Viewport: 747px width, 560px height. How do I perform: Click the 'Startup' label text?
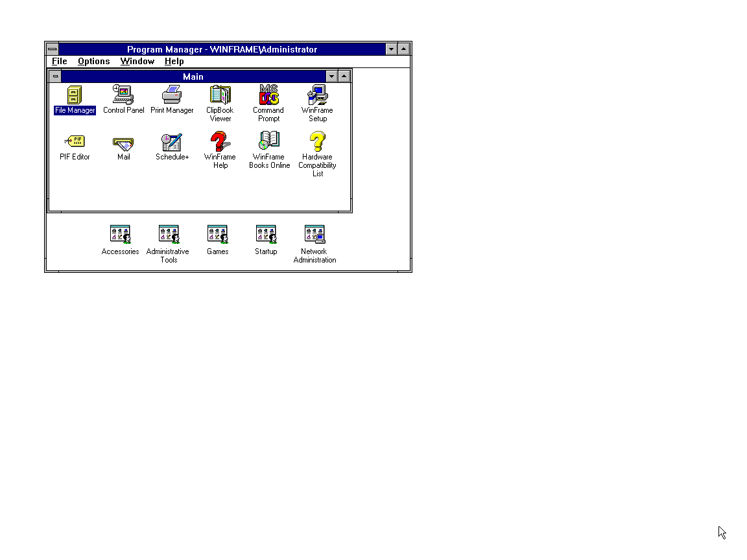pyautogui.click(x=266, y=251)
